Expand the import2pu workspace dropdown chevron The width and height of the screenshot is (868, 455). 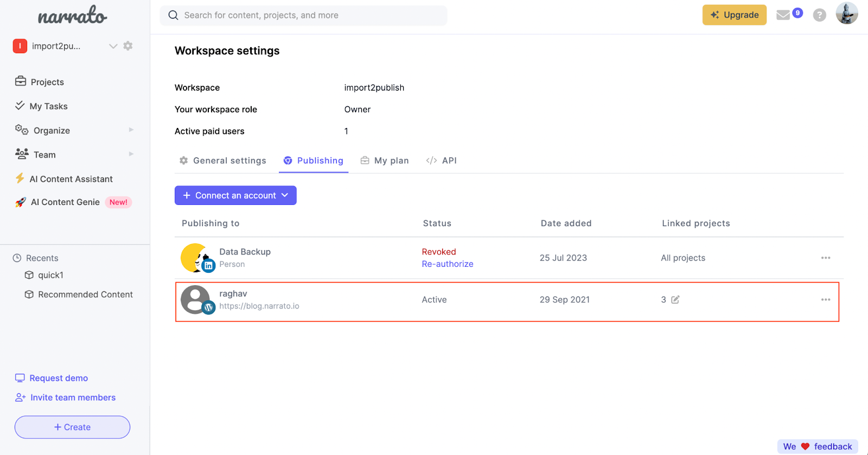[113, 46]
